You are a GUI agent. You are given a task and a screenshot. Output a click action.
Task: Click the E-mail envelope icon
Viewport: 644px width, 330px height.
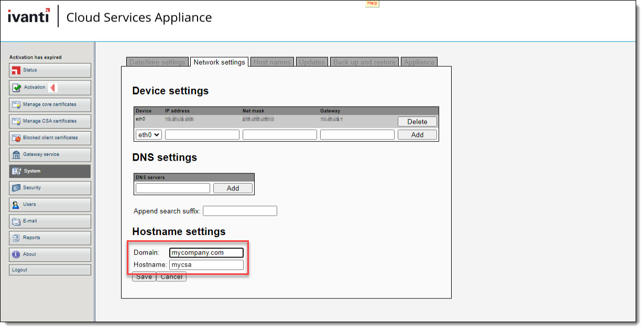[16, 221]
